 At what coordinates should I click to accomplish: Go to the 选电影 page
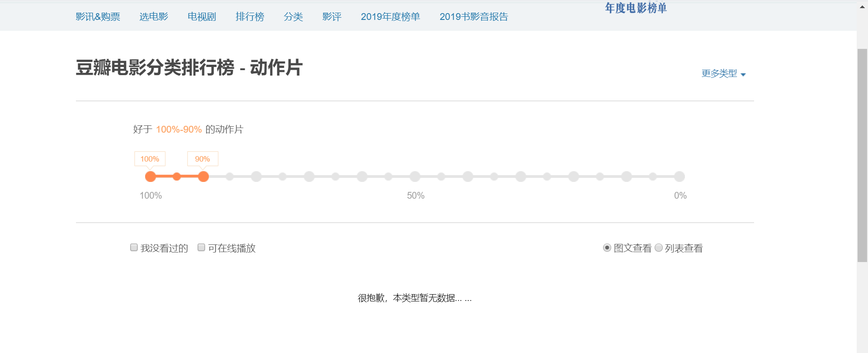(x=154, y=17)
